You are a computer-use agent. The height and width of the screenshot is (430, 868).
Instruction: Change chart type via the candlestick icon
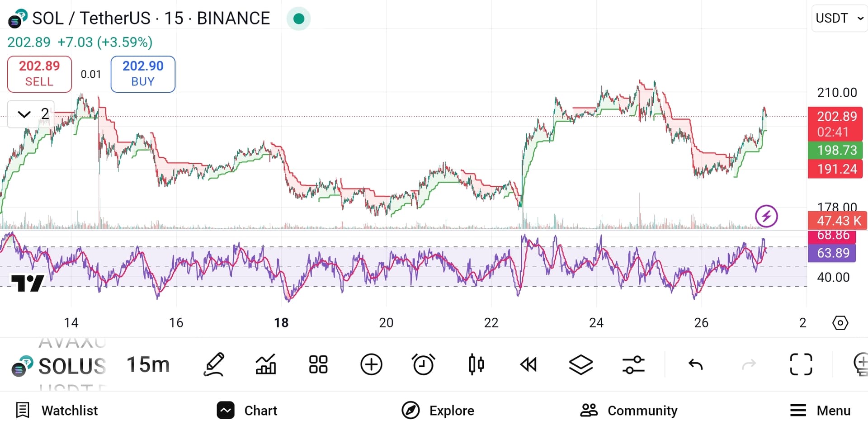(476, 364)
